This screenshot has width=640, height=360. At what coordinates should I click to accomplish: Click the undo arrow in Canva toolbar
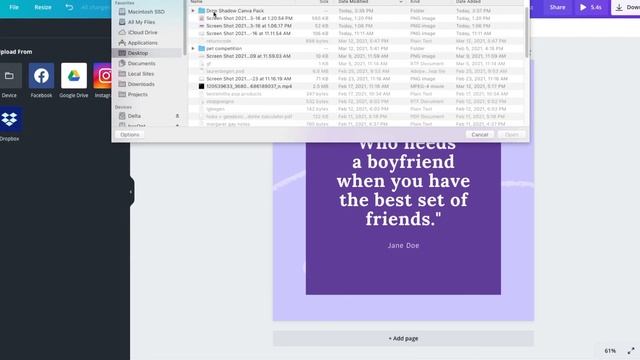(x=69, y=7)
